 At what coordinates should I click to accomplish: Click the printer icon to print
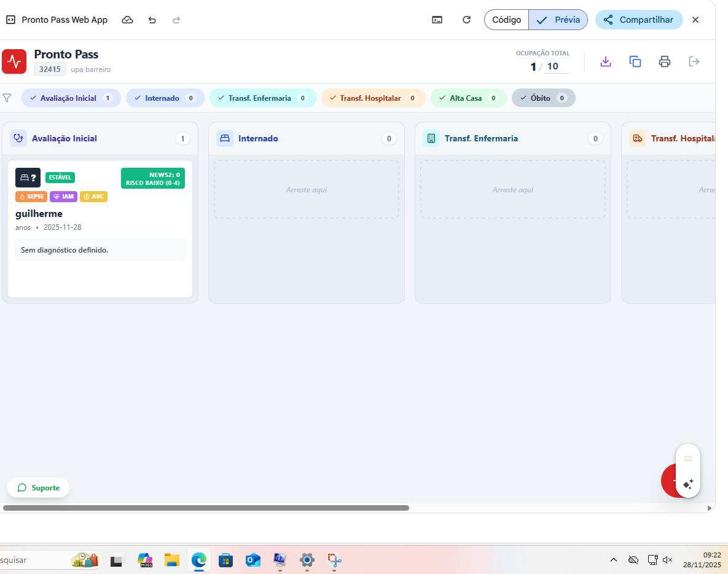point(664,61)
